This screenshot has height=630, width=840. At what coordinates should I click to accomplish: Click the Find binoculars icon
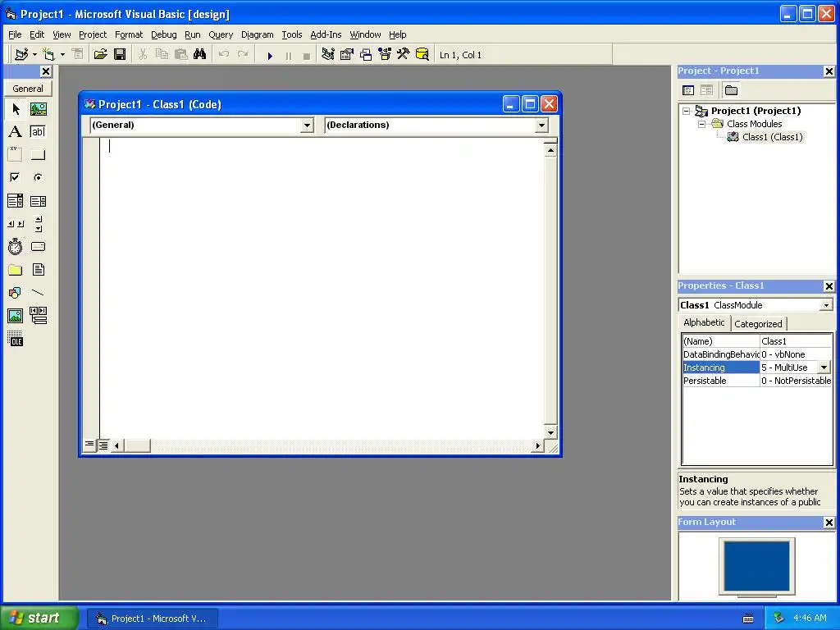click(x=200, y=55)
